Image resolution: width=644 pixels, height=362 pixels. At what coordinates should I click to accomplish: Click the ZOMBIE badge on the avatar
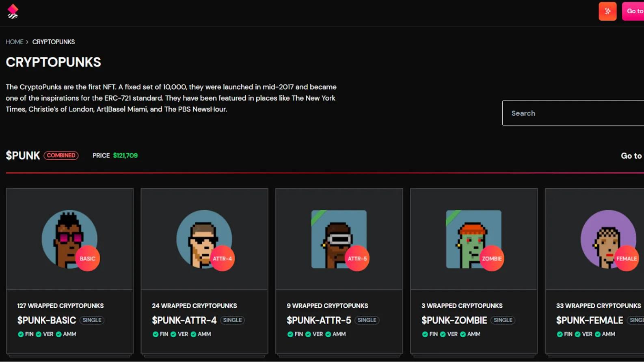click(x=492, y=259)
